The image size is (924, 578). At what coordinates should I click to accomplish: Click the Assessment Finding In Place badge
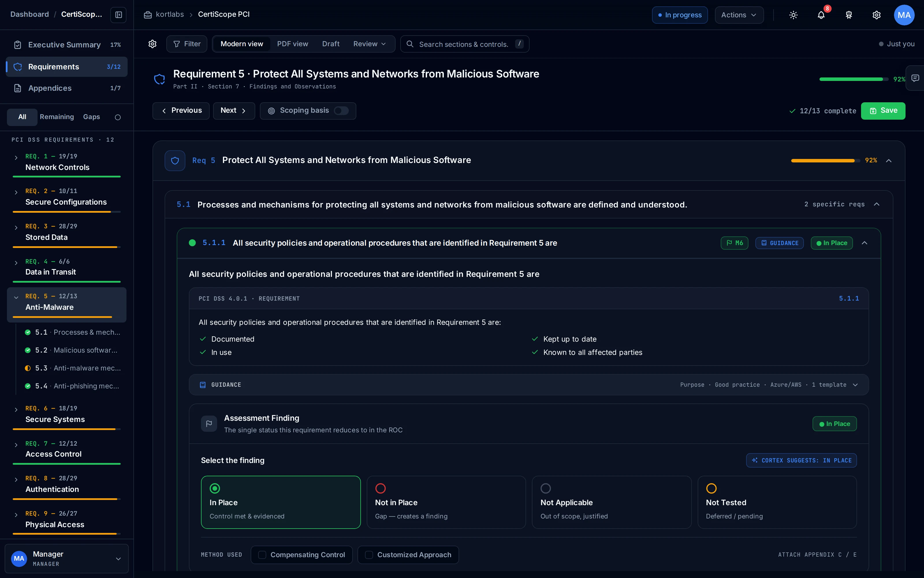(x=834, y=424)
